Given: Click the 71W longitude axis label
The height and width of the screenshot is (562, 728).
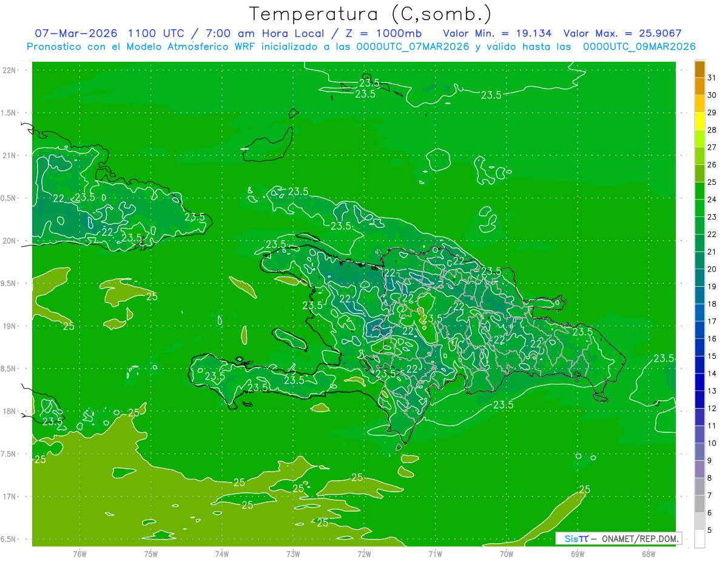Looking at the screenshot, I should coord(435,553).
